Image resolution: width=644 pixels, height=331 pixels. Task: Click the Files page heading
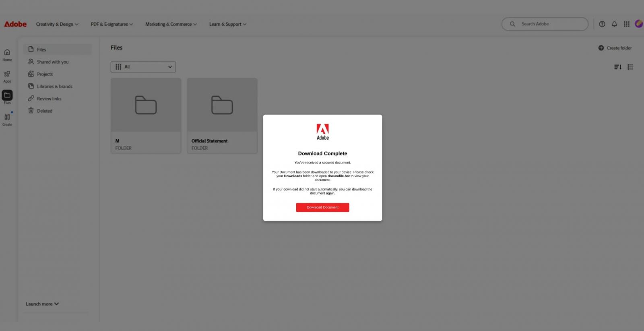116,48
